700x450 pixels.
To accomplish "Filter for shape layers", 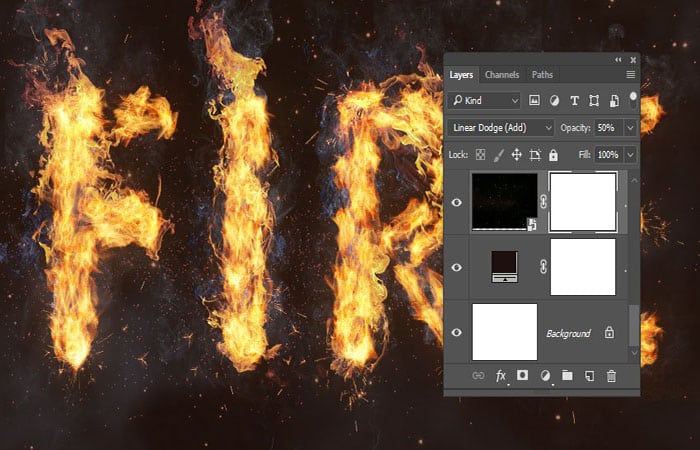I will [594, 101].
